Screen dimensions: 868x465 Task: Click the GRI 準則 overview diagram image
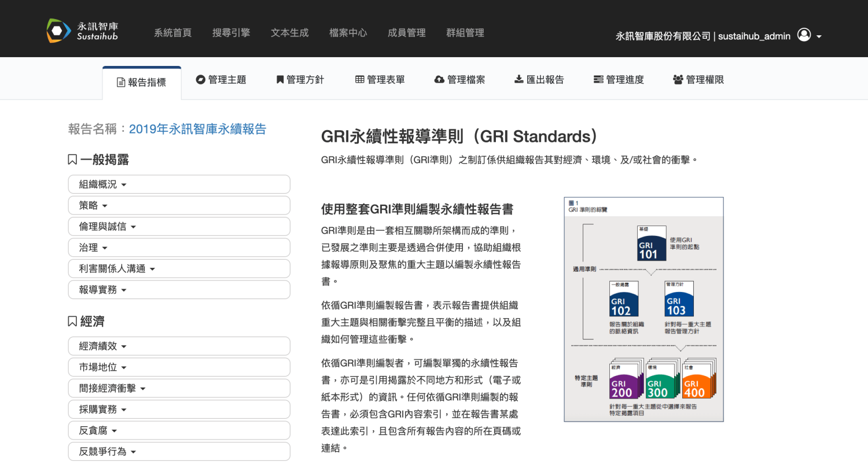[643, 309]
